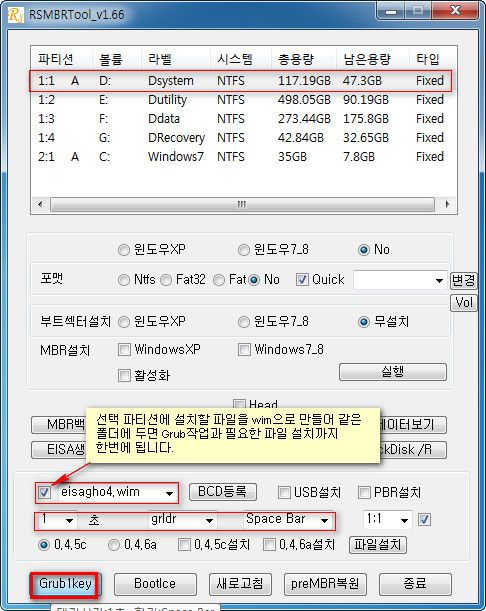Screen dimensions: 486x611
Task: Select 윈도우7_8 boot sector radio
Action: tap(244, 322)
